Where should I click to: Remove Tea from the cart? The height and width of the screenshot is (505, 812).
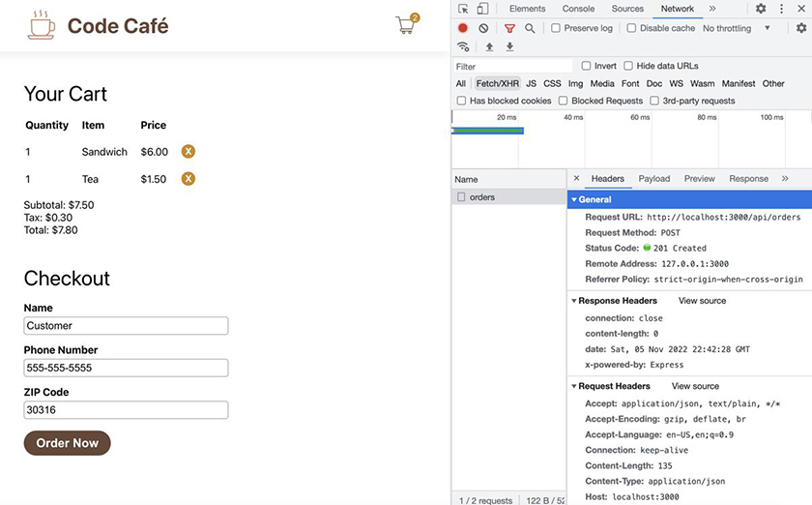pyautogui.click(x=188, y=179)
